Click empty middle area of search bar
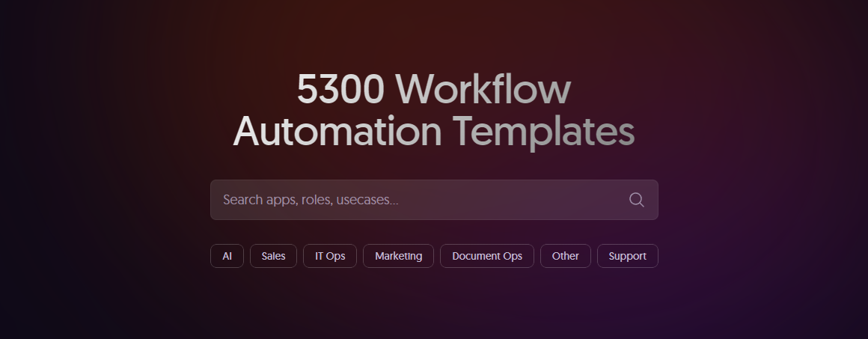This screenshot has height=339, width=868. [x=509, y=200]
